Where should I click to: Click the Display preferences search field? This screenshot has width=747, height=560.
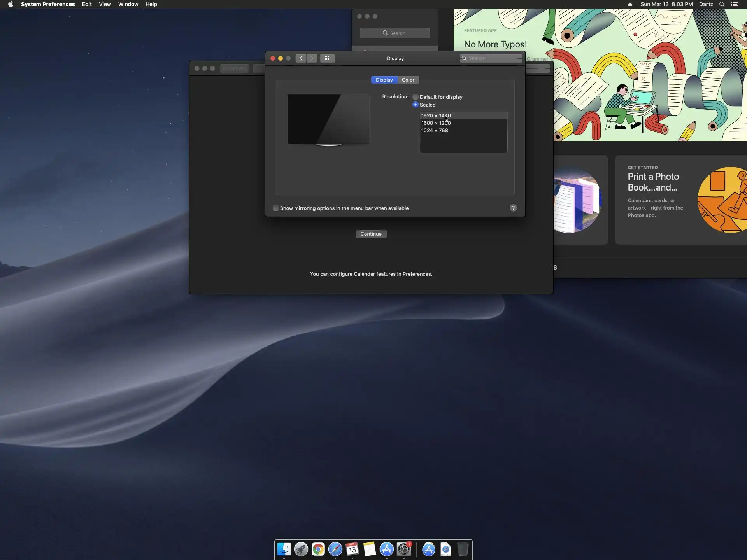491,58
